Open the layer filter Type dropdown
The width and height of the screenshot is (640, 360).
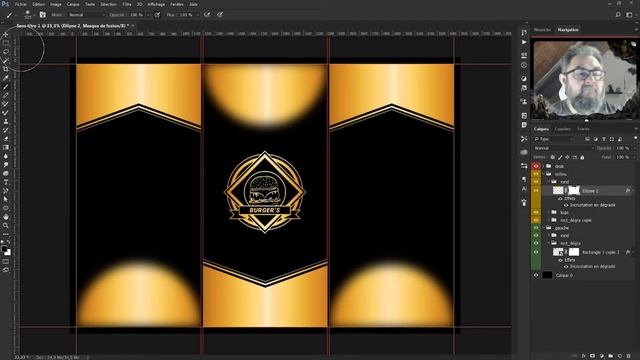click(553, 139)
